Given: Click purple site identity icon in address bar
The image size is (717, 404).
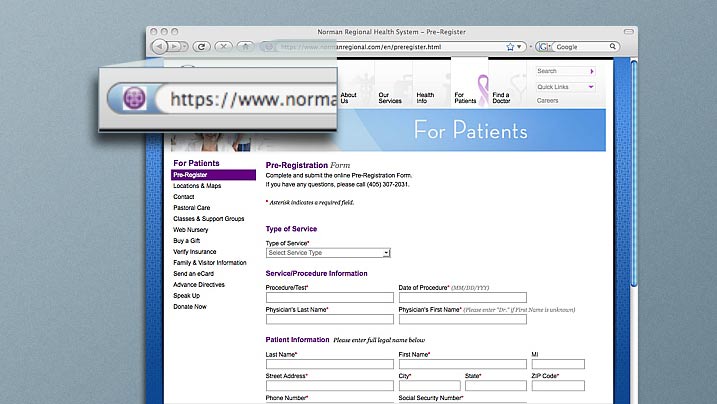Looking at the screenshot, I should [x=134, y=98].
